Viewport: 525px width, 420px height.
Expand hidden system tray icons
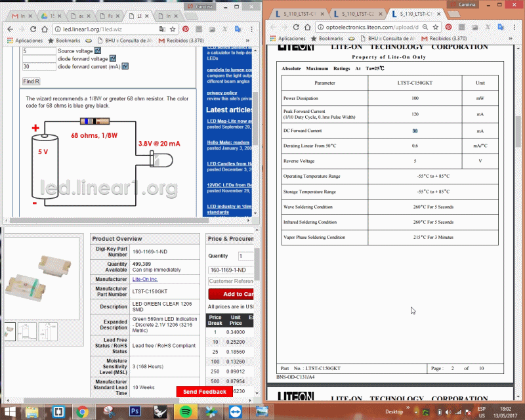[416, 412]
